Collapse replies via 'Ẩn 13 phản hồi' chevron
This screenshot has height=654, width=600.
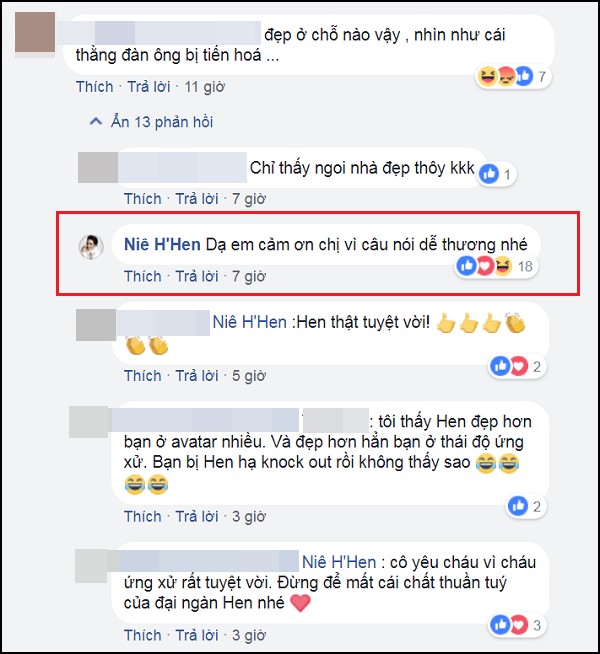coord(96,122)
